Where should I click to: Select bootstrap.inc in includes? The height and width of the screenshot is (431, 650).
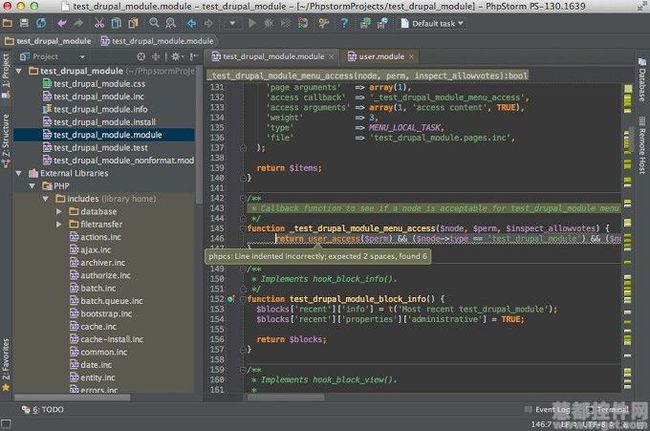coord(106,314)
